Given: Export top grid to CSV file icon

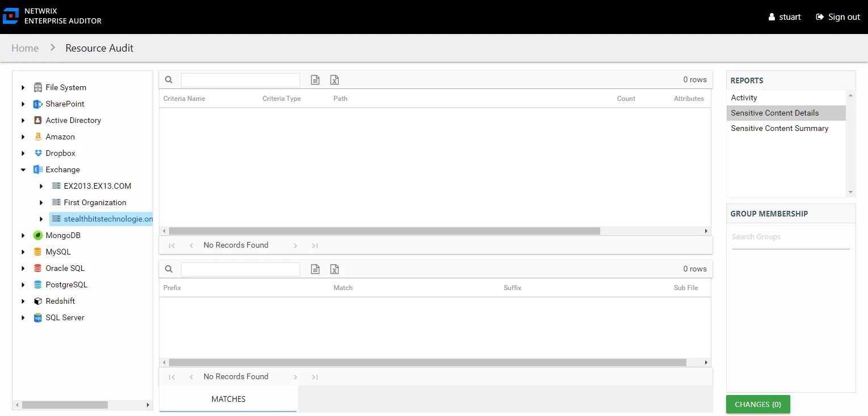Looking at the screenshot, I should 315,80.
